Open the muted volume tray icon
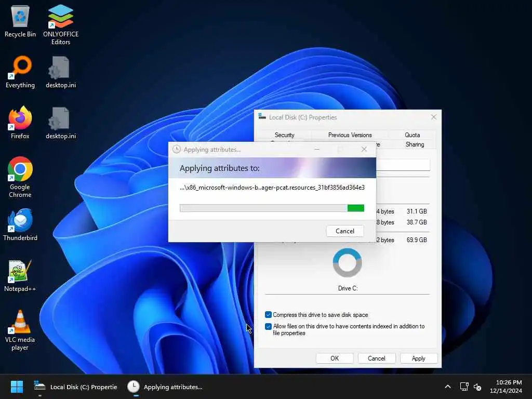532x399 pixels. click(477, 387)
